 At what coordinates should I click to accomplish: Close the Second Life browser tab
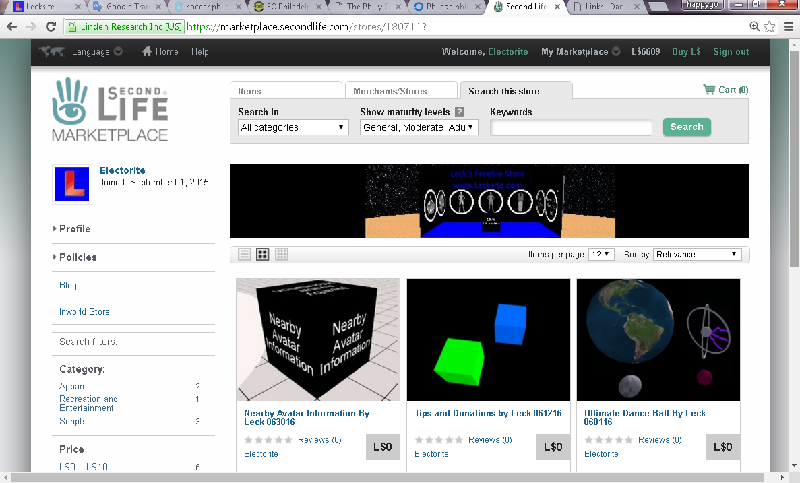pos(557,7)
